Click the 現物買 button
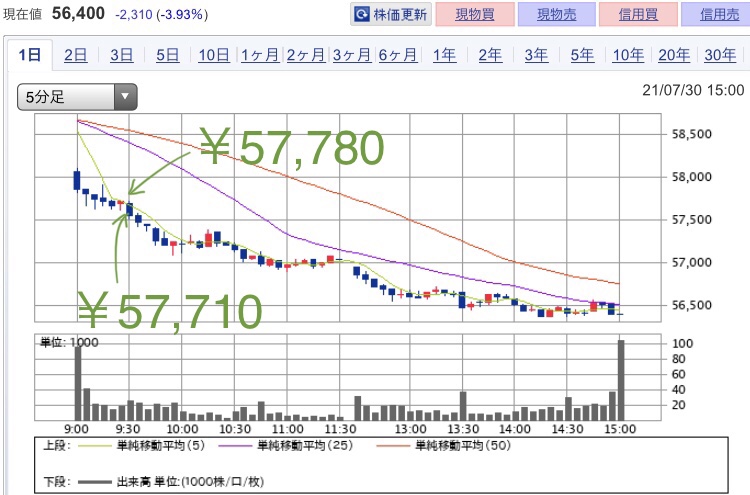Screen dimensions: 750x495 coord(475,14)
